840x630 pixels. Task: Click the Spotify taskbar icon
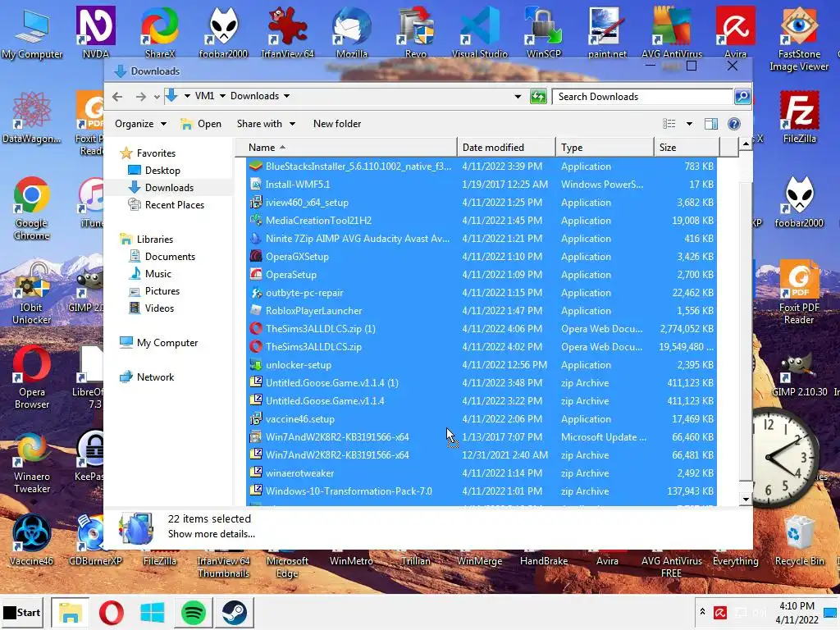[x=194, y=612]
